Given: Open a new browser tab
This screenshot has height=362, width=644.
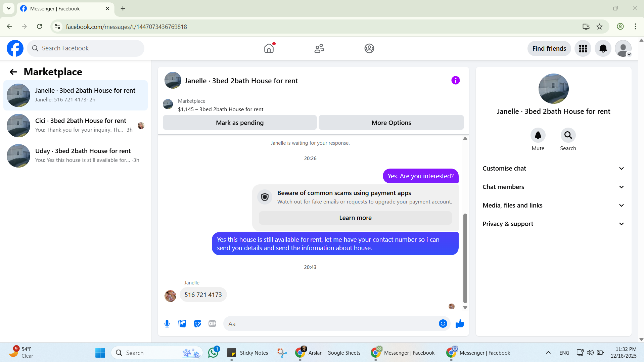Looking at the screenshot, I should [123, 8].
